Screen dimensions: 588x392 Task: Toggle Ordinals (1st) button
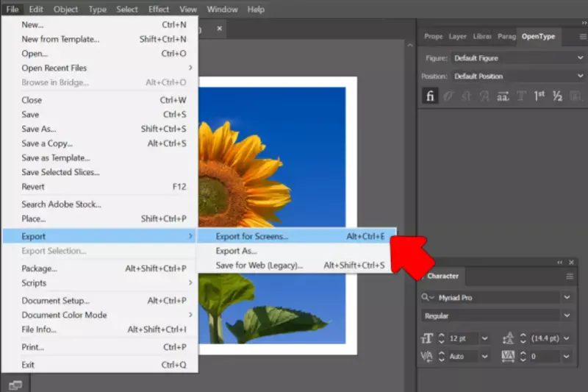pyautogui.click(x=539, y=96)
